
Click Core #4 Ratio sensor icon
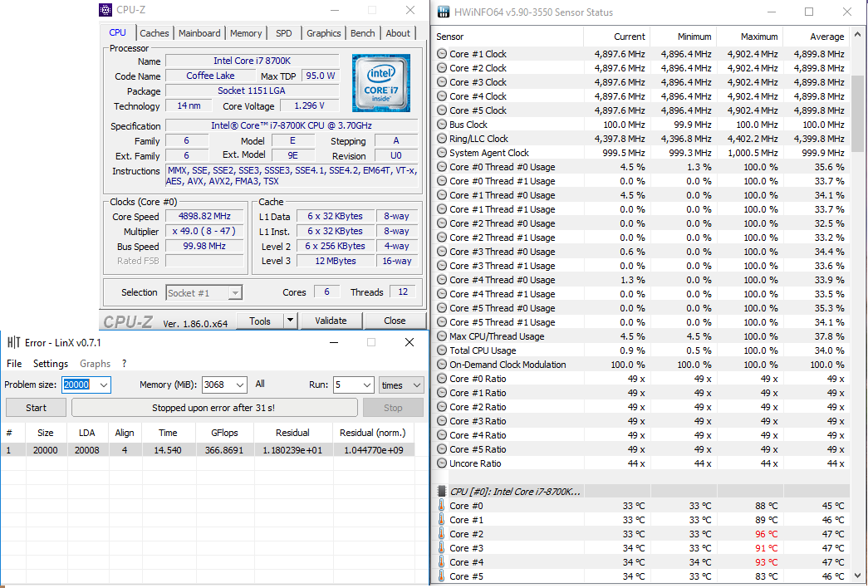click(442, 435)
